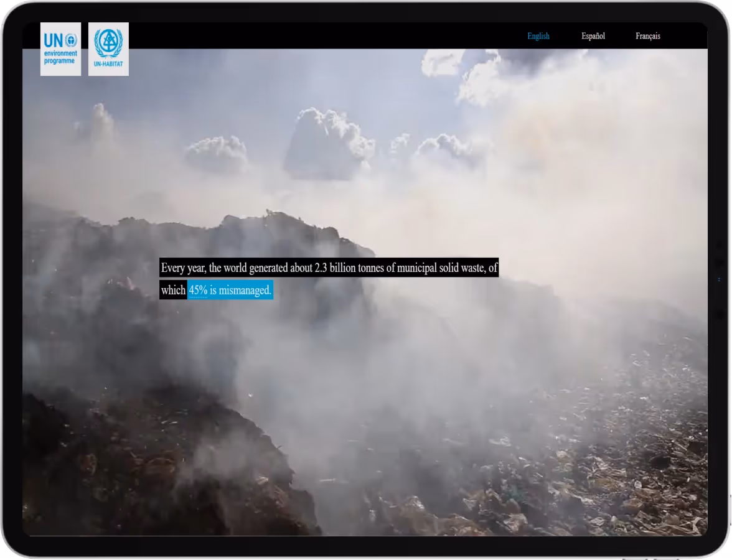
Task: Switch language to Español
Action: 593,36
